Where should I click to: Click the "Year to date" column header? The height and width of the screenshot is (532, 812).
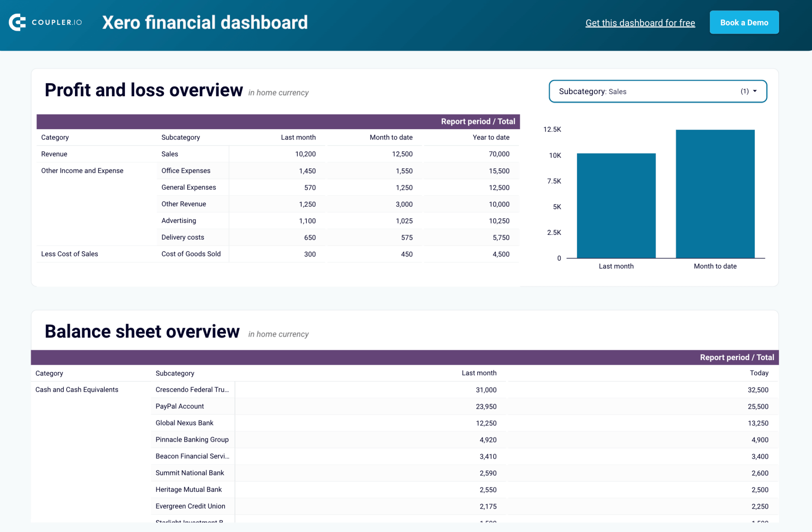click(491, 137)
